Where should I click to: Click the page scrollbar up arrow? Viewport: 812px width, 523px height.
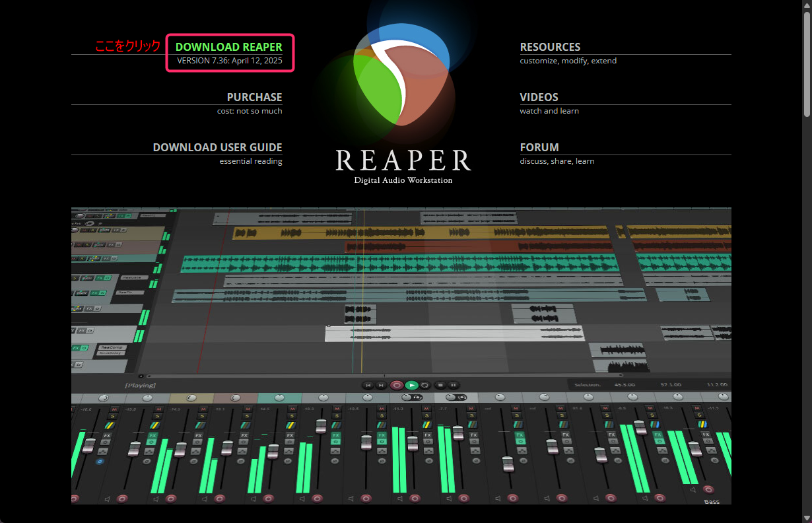807,5
